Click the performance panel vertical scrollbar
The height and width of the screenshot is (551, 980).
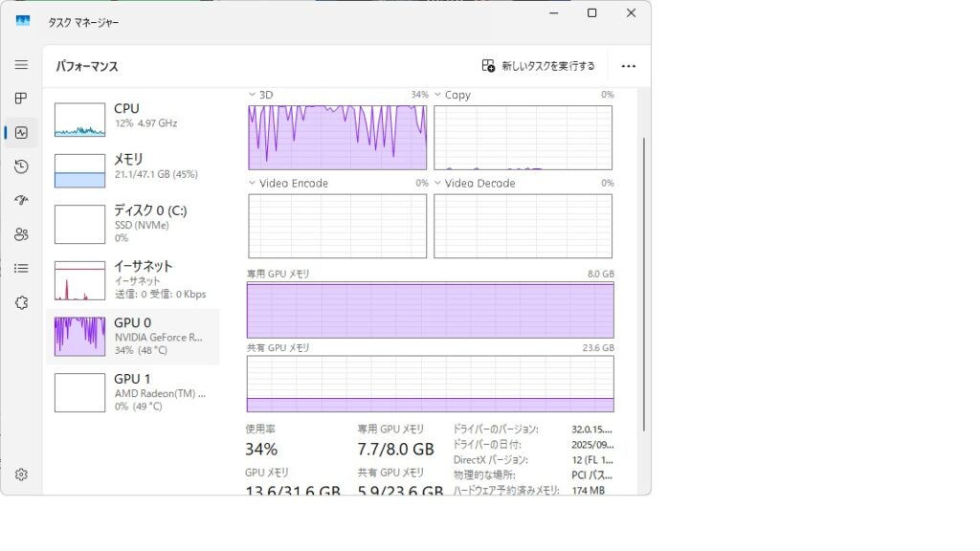click(644, 283)
